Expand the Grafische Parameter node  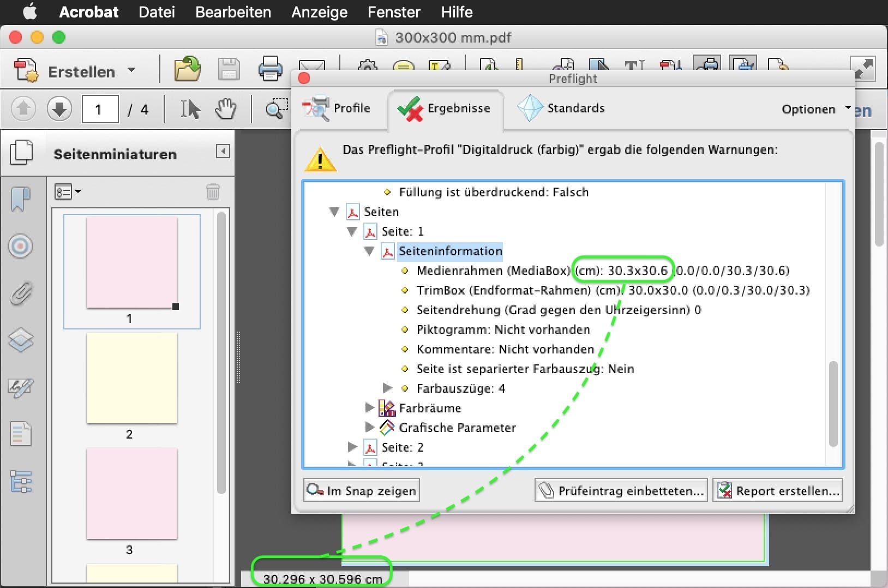click(x=370, y=427)
